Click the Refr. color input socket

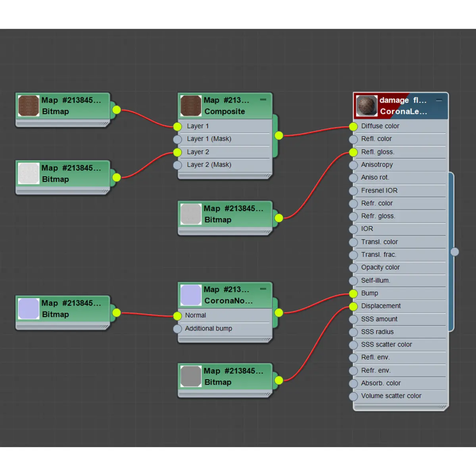[x=353, y=204]
